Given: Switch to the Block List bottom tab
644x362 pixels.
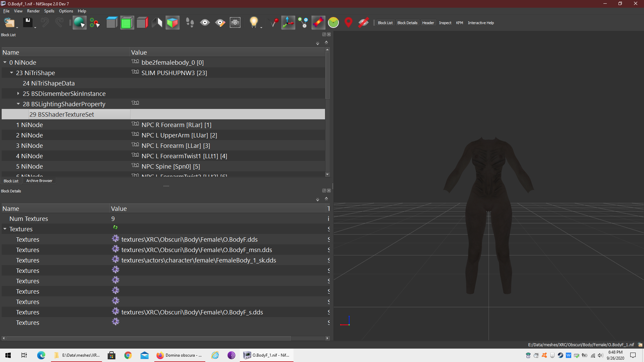Looking at the screenshot, I should [x=11, y=181].
